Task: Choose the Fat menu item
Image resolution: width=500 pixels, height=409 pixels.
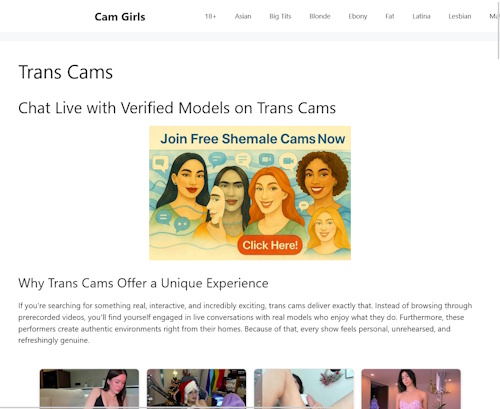Action: [x=390, y=16]
